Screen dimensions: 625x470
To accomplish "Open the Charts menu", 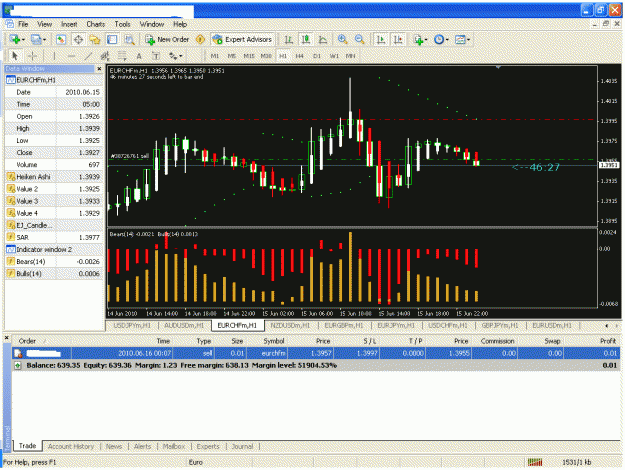I will click(96, 24).
